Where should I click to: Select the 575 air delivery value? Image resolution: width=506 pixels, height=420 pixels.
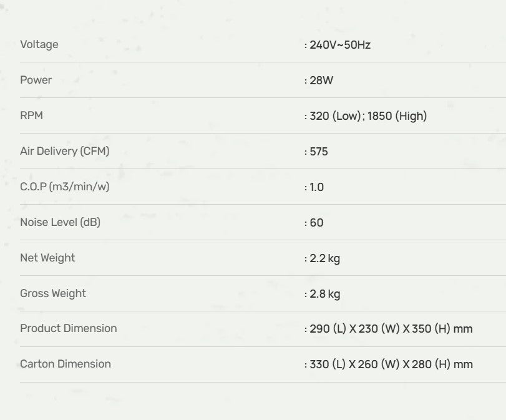[319, 152]
